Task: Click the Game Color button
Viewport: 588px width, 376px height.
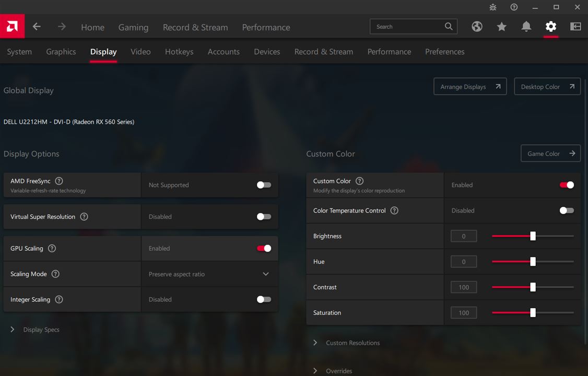Action: (x=550, y=154)
